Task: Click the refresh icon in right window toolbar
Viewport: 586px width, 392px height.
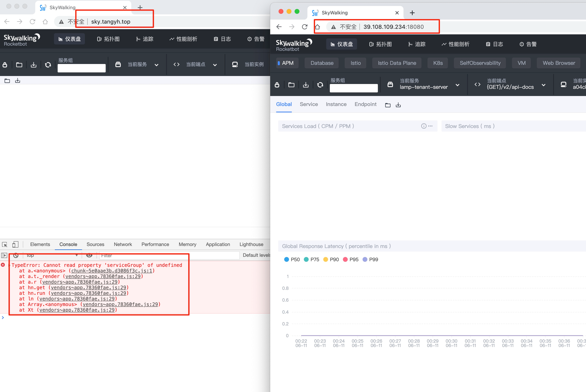Action: point(320,85)
